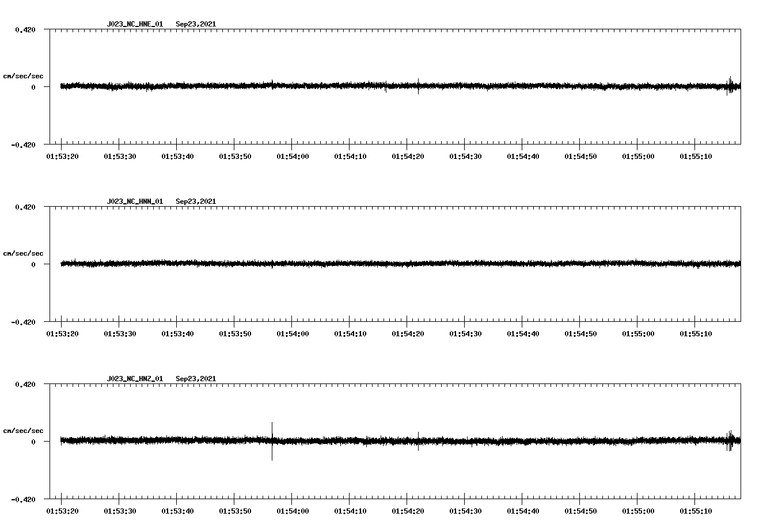782x532 pixels.
Task: Click the cm/sec/sec unit label of the HNN plot
Action: tap(23, 253)
